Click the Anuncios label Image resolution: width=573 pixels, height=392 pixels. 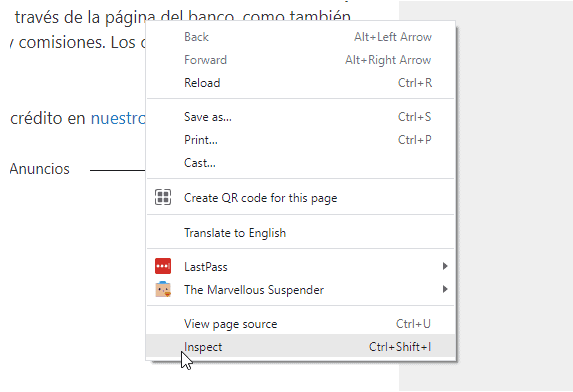[x=39, y=169]
